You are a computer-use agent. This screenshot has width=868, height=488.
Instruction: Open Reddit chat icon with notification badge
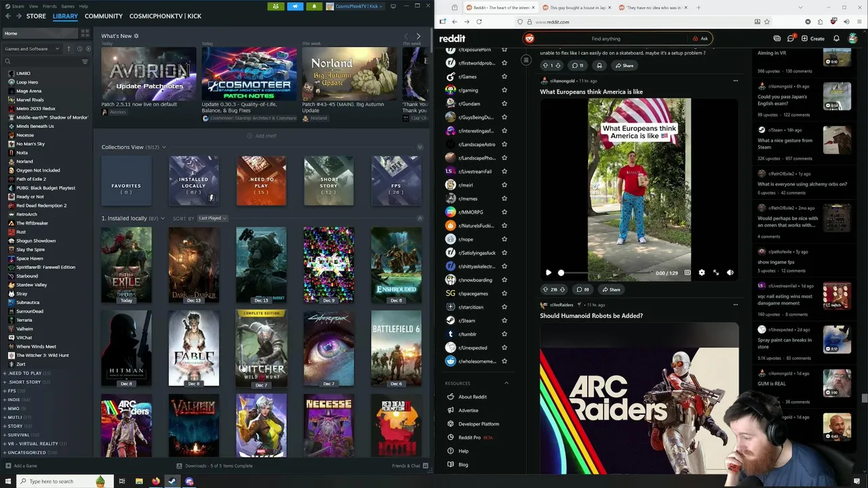coord(790,39)
